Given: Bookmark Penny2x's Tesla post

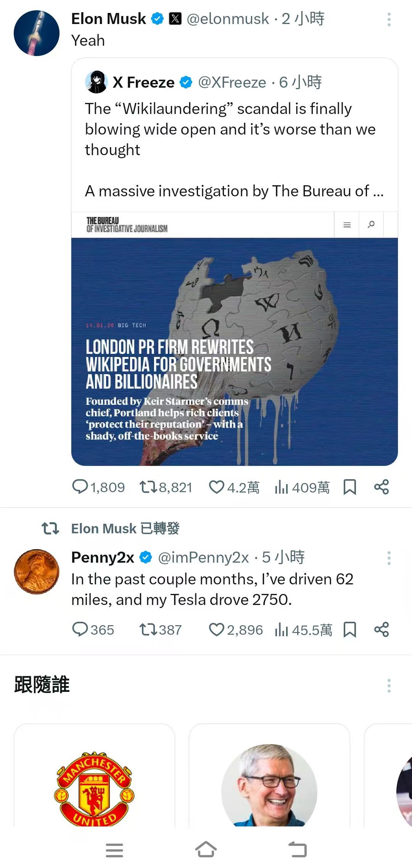Looking at the screenshot, I should click(349, 629).
